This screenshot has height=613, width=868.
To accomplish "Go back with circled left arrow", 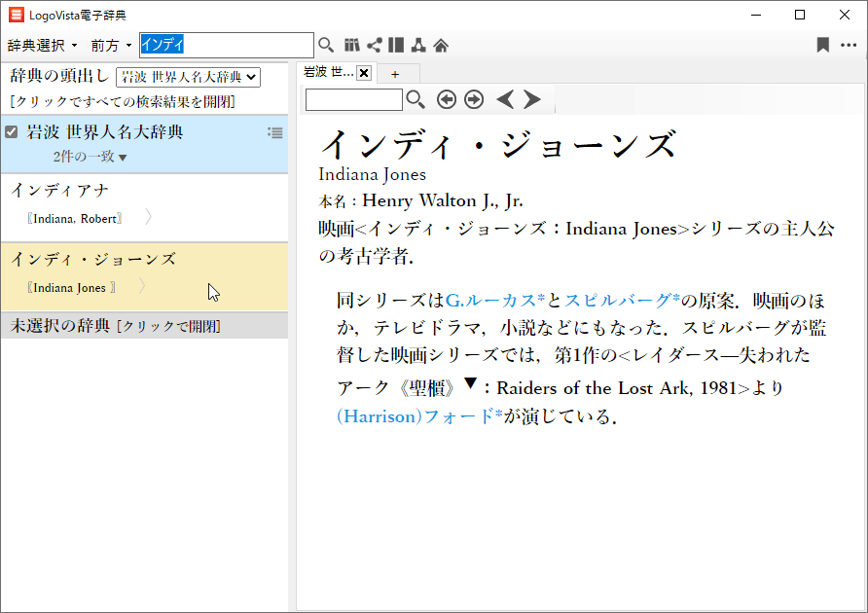I will pos(447,99).
